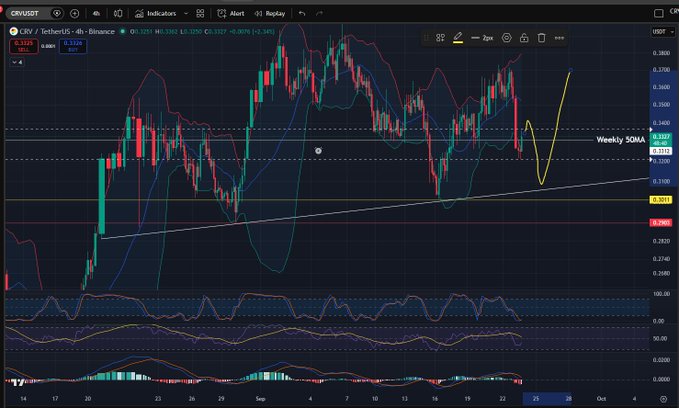
Task: Toggle the eye icon beside CRVUSDT
Action: coord(57,13)
